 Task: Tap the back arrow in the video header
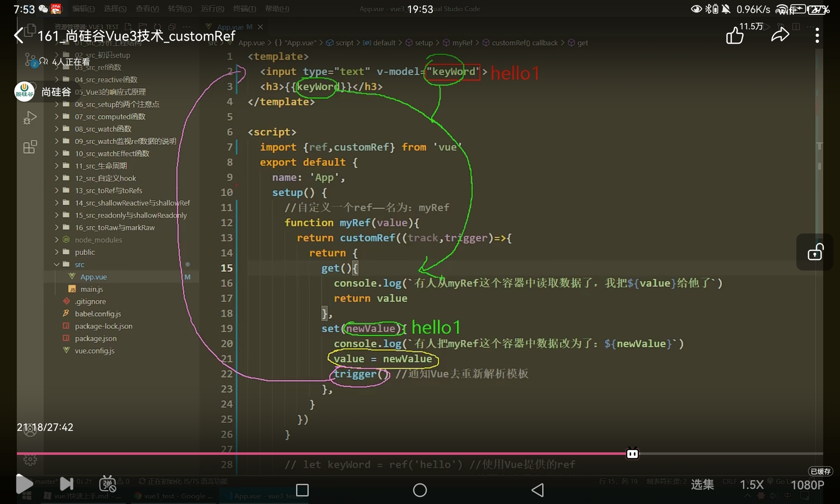(x=18, y=36)
